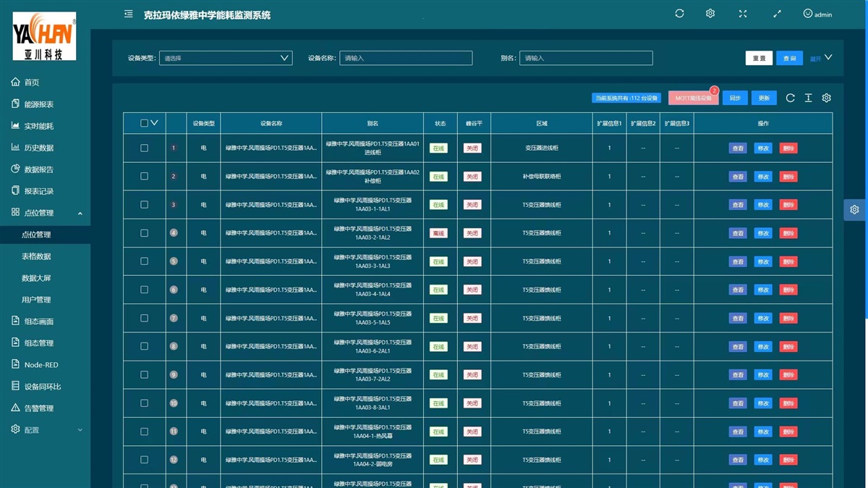Reload the table with the circular refresh icon
Screen dimensions: 868x488
click(x=790, y=98)
